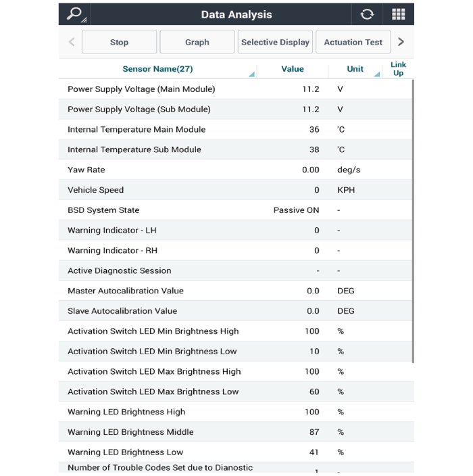Open Selective Display
The width and height of the screenshot is (473, 476).
[x=275, y=42]
